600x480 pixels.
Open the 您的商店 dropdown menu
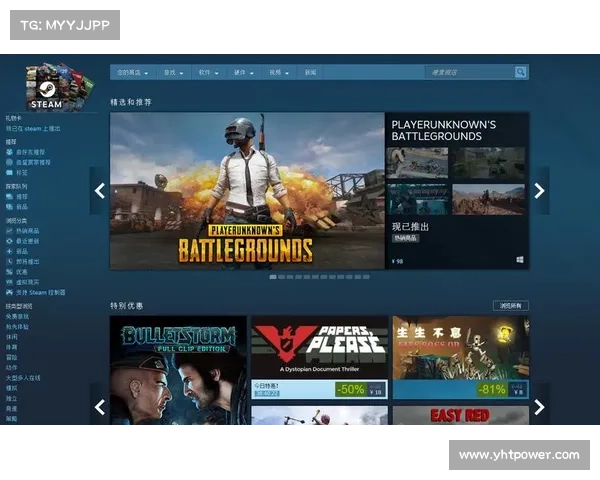[132, 72]
